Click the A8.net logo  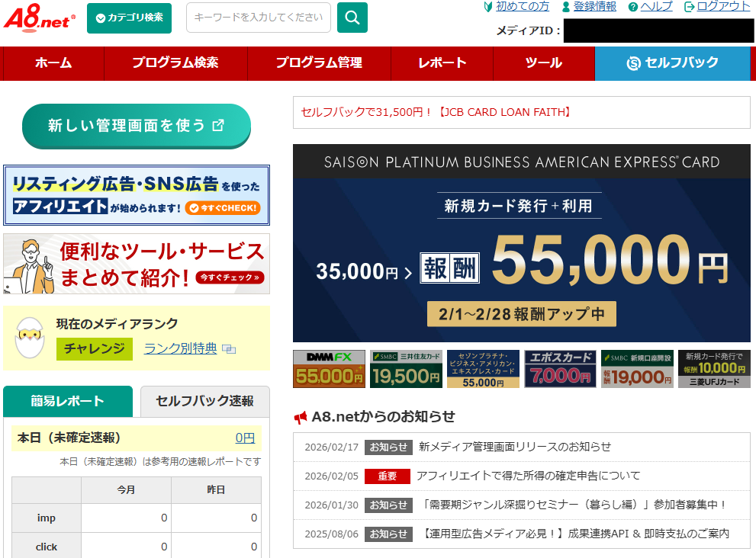pos(40,18)
